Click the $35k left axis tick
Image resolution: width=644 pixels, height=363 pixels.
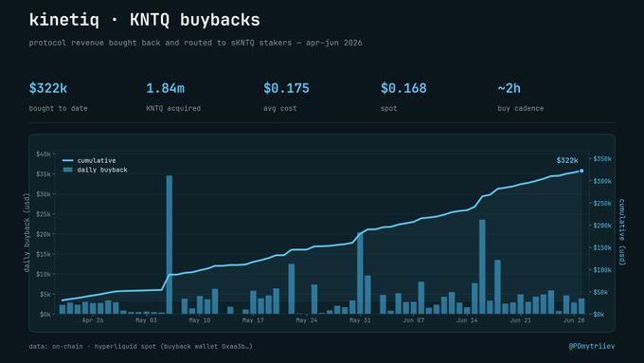coord(44,174)
